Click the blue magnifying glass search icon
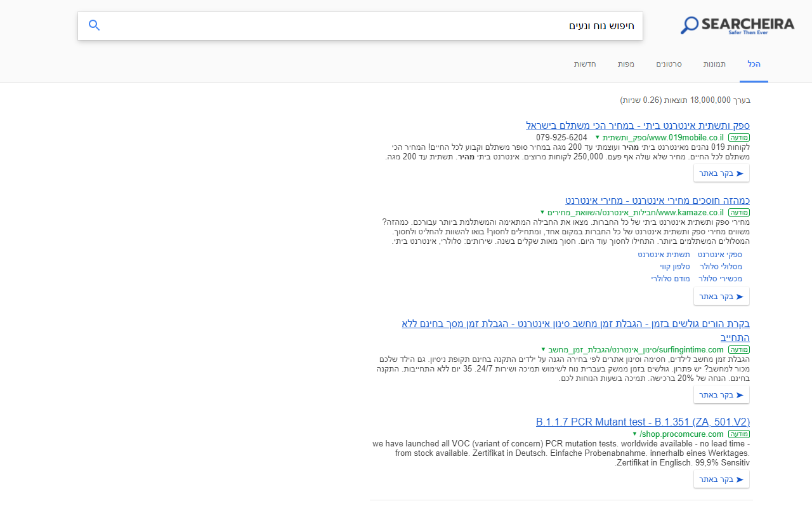This screenshot has width=812, height=508. [x=94, y=25]
